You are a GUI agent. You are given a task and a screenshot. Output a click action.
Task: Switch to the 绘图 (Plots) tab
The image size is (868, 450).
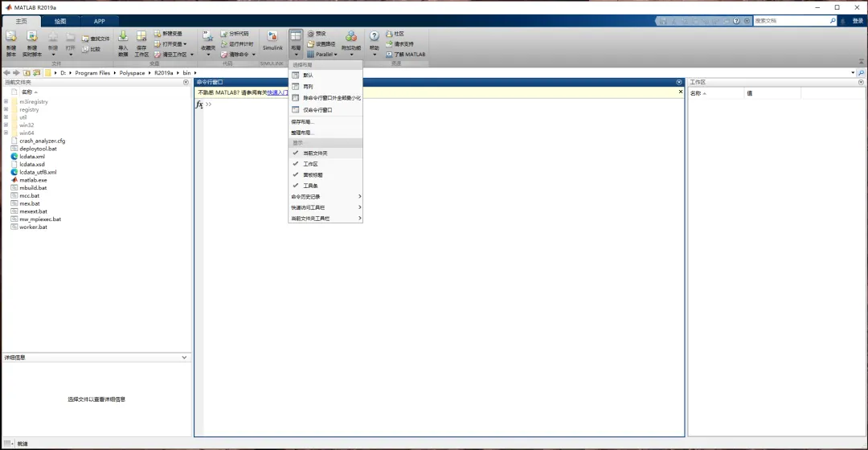pyautogui.click(x=60, y=21)
